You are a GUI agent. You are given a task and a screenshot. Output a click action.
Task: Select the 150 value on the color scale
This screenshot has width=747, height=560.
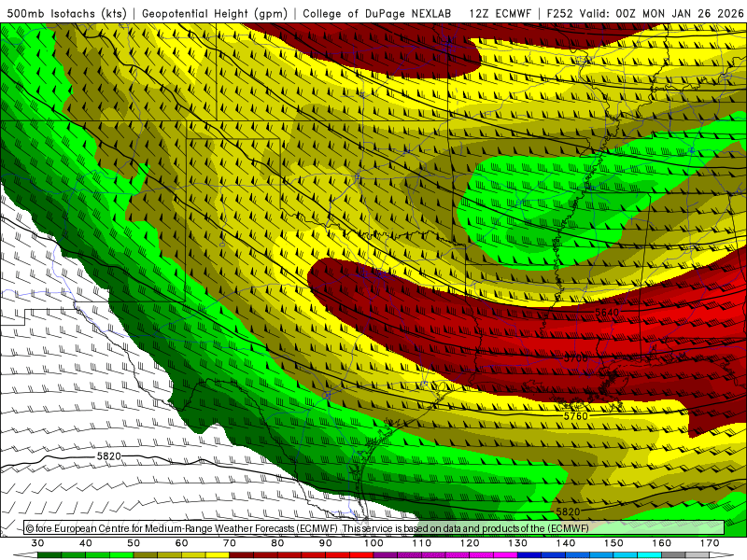tap(613, 543)
